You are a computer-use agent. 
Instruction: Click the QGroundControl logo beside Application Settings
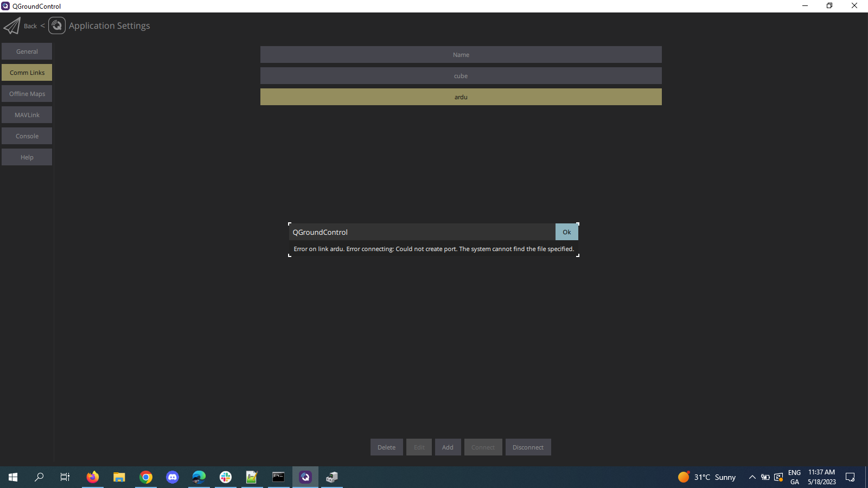pyautogui.click(x=56, y=25)
